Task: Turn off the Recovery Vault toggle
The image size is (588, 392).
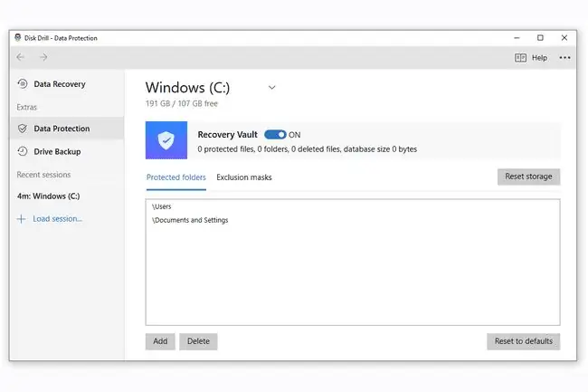Action: click(x=275, y=135)
